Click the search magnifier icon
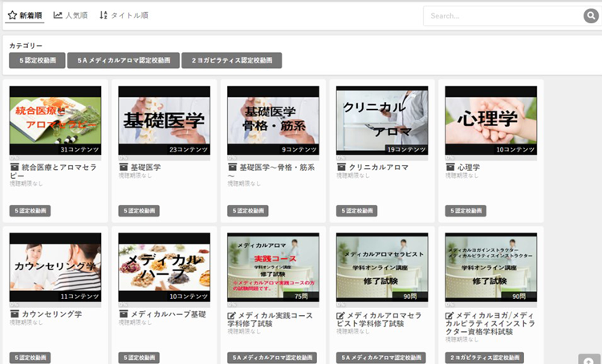602x364 pixels. [x=591, y=16]
